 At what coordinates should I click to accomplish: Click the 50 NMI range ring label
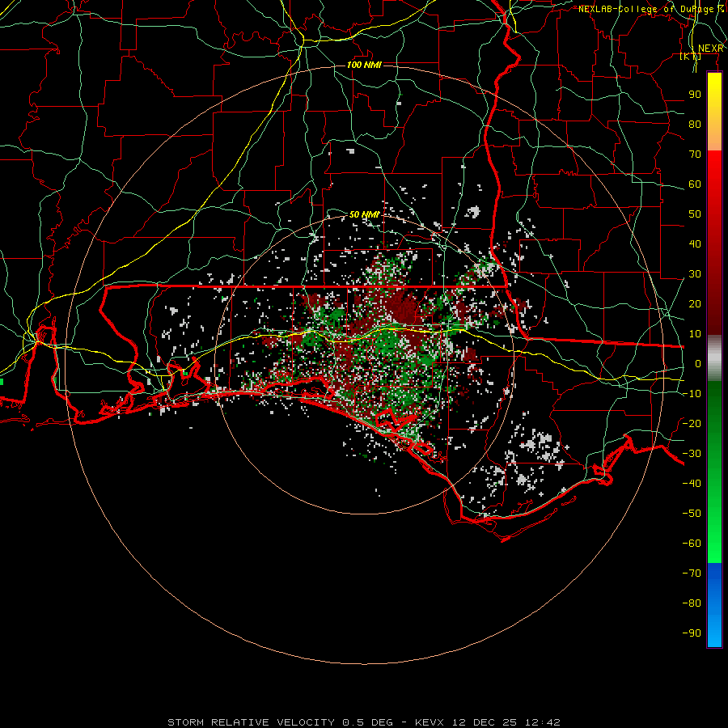click(364, 214)
